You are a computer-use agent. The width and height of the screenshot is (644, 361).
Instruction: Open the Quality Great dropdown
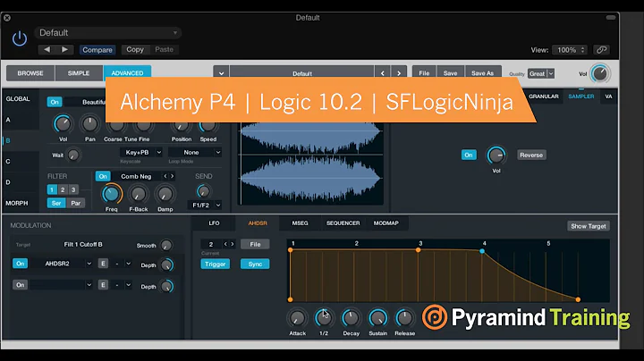[541, 74]
